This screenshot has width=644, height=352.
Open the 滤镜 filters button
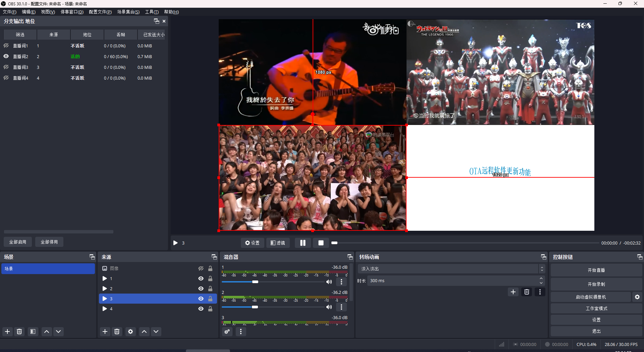tap(278, 243)
